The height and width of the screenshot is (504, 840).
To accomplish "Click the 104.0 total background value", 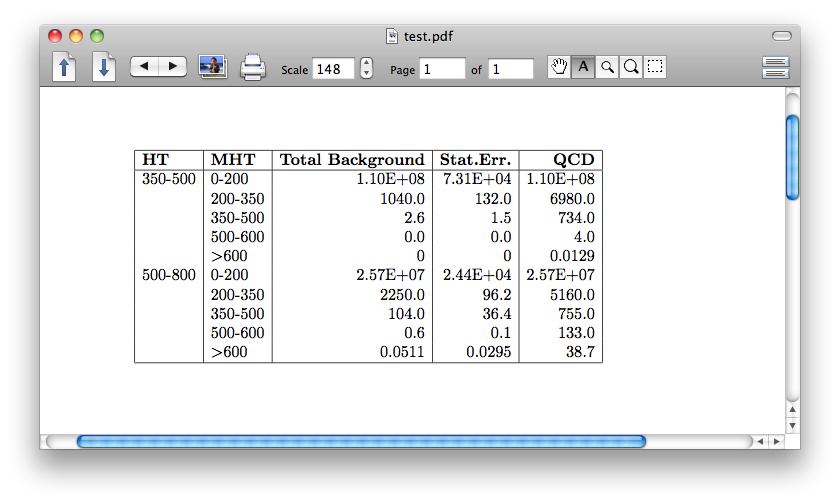I will point(407,314).
